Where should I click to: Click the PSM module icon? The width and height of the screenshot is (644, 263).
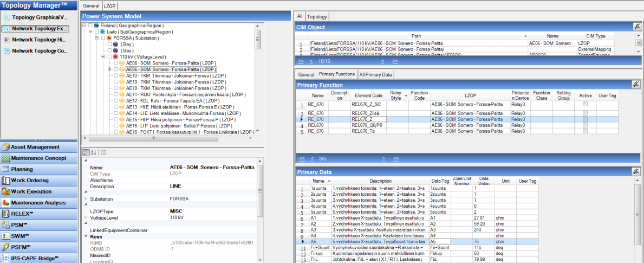click(6, 225)
